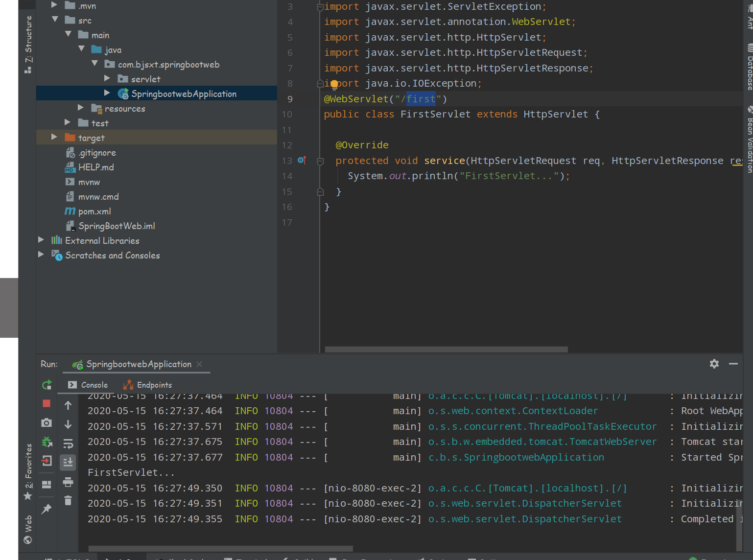Expand External Libraries

click(x=41, y=240)
